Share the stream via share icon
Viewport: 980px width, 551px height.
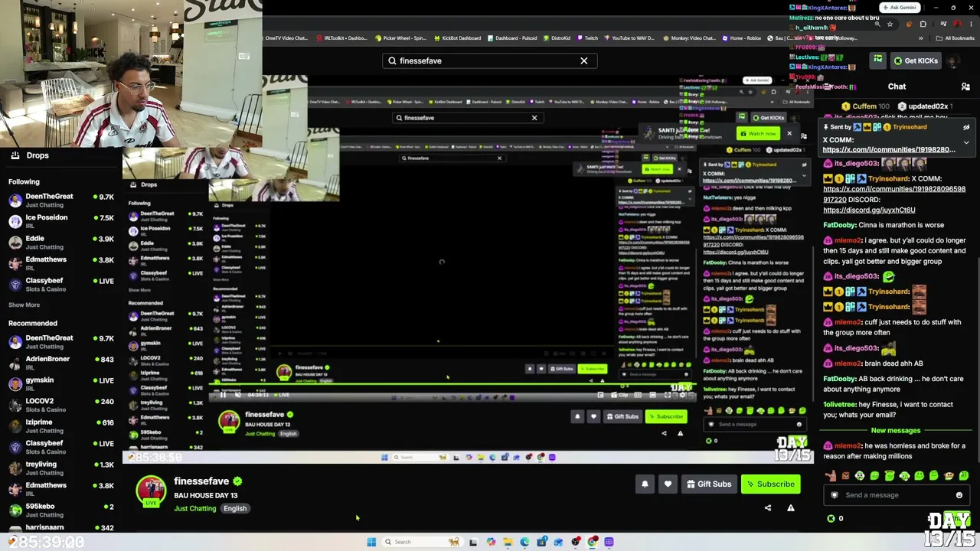pos(768,507)
